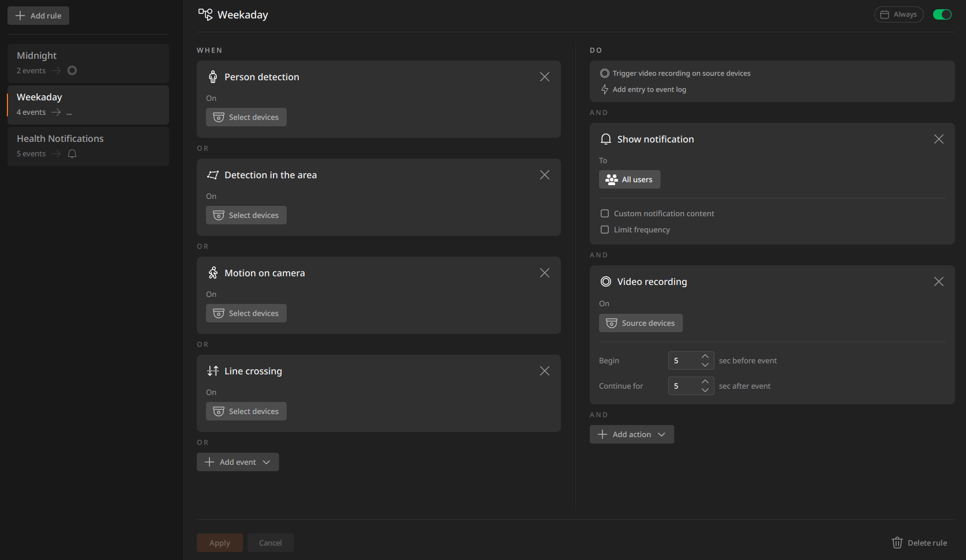Select the Midnight rule in sidebar
Screen dimensions: 966x560
pos(88,63)
